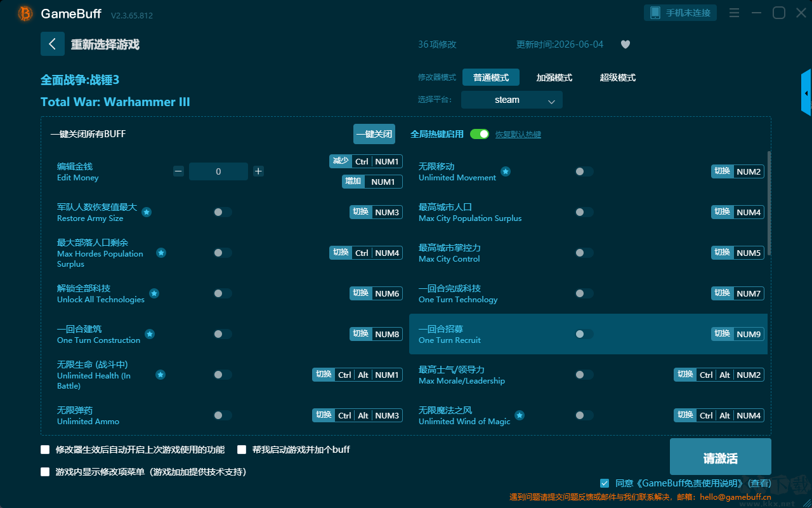The height and width of the screenshot is (508, 812).
Task: Check the launch game and add buff checkbox
Action: 242,450
